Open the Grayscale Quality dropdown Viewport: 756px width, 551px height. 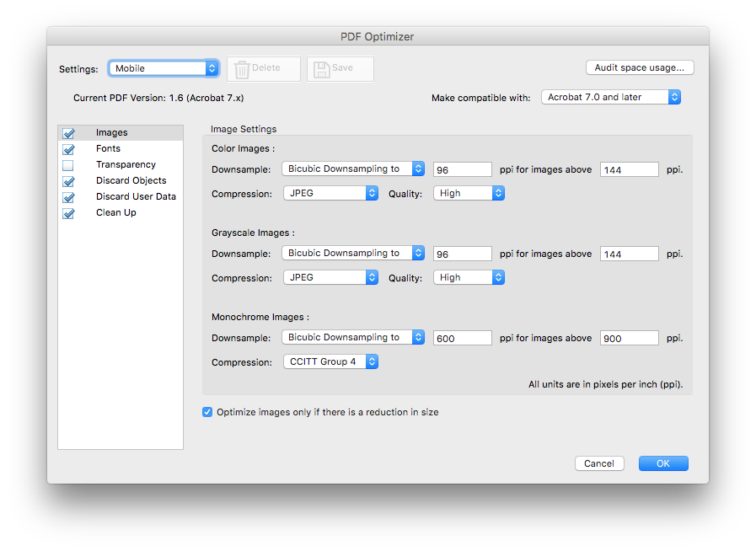click(x=469, y=277)
